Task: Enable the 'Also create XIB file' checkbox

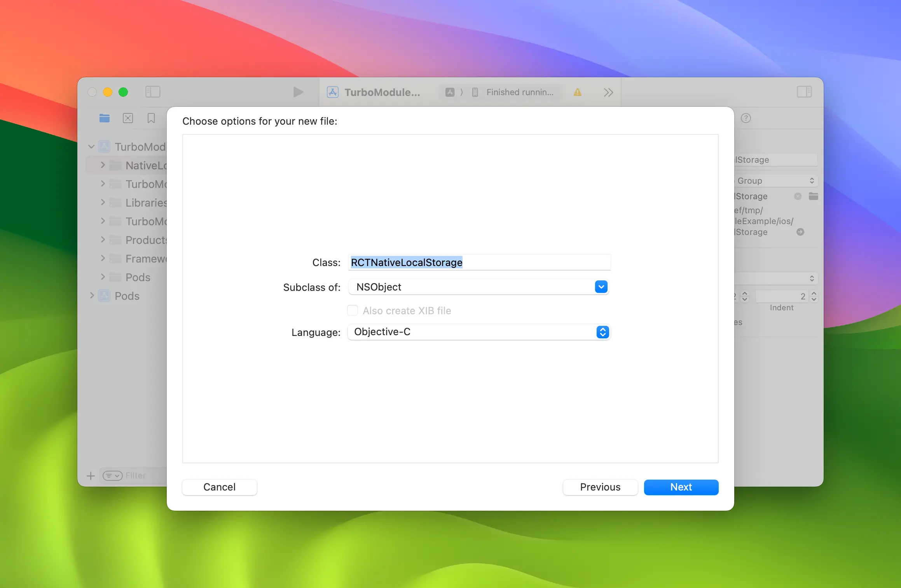Action: point(352,310)
